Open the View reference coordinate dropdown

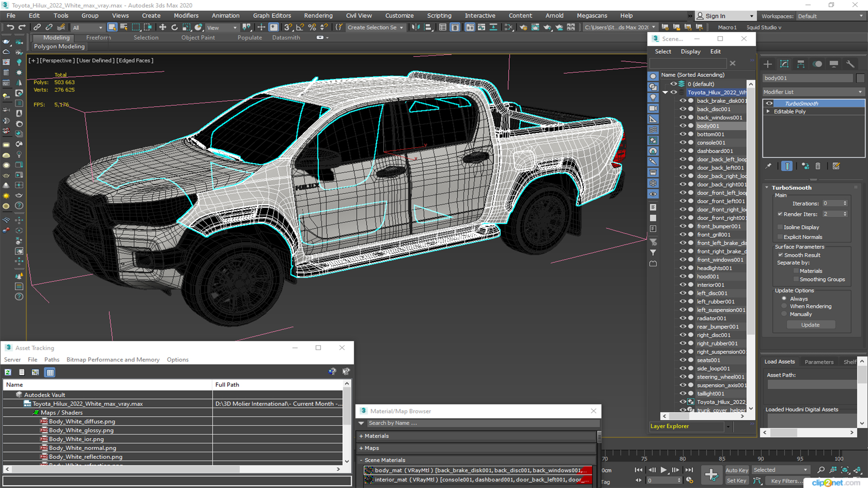pyautogui.click(x=222, y=28)
